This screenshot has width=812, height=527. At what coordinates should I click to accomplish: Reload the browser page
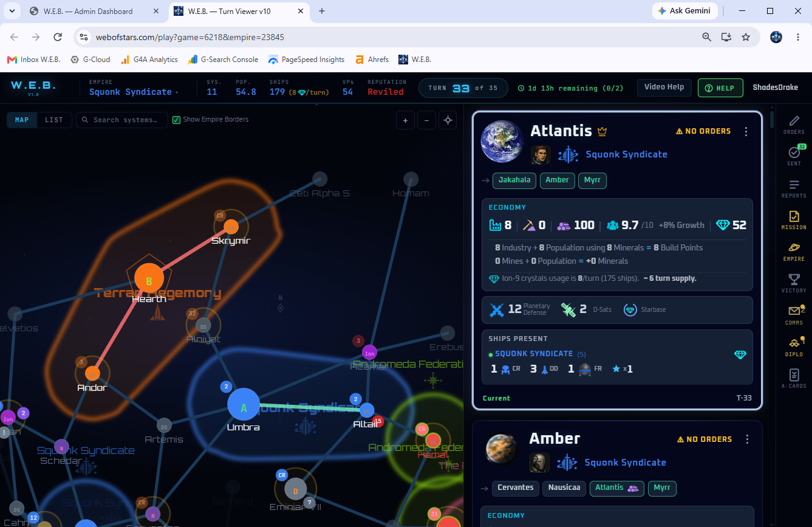click(x=58, y=37)
